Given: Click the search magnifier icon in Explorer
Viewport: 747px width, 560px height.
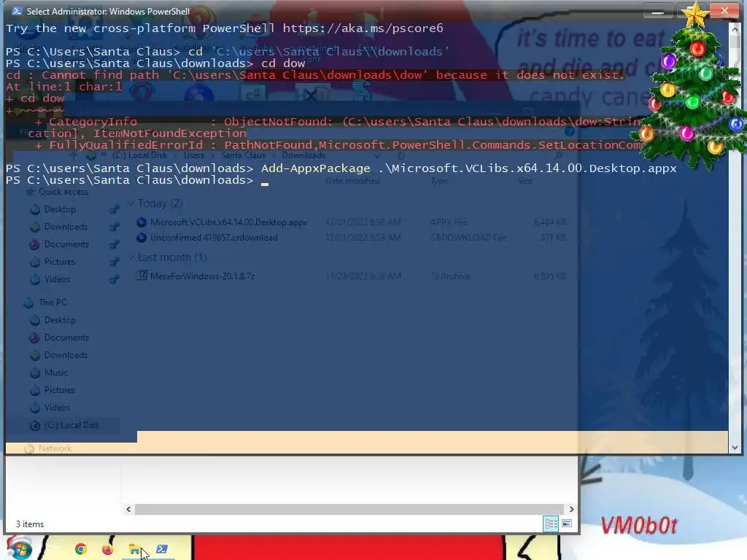Looking at the screenshot, I should click(558, 155).
